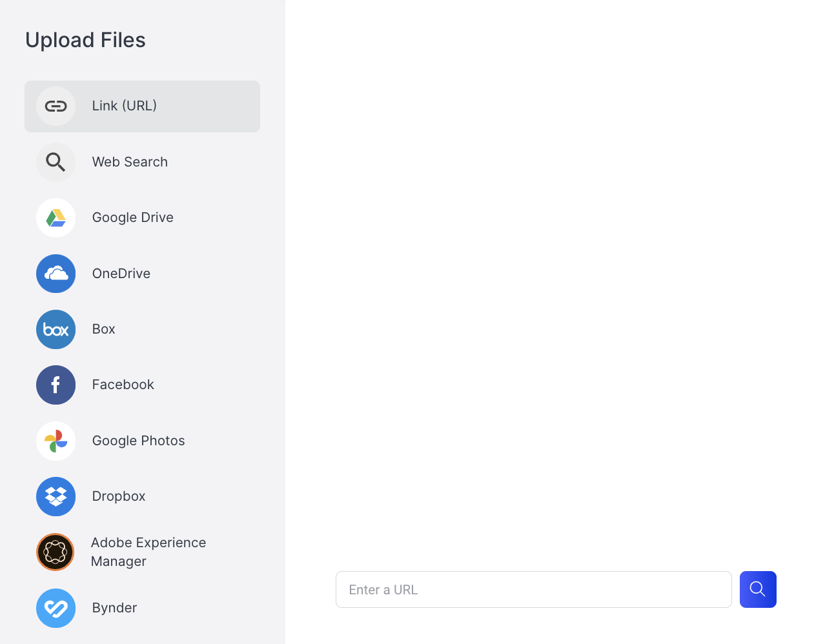Click the Adobe Experience Manager icon
The image size is (825, 644).
[x=56, y=552]
